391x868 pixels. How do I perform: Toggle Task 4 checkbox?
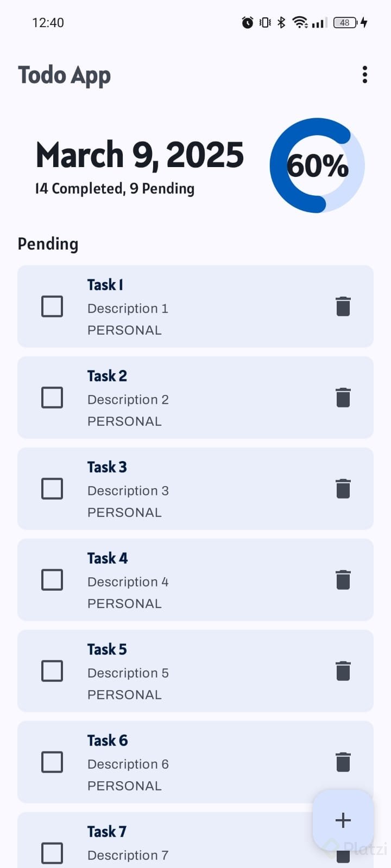[x=52, y=580]
